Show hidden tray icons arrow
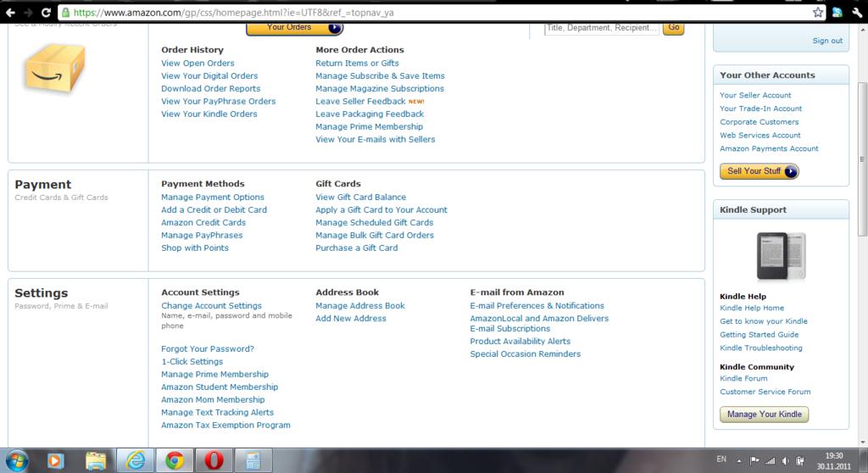 click(x=739, y=461)
